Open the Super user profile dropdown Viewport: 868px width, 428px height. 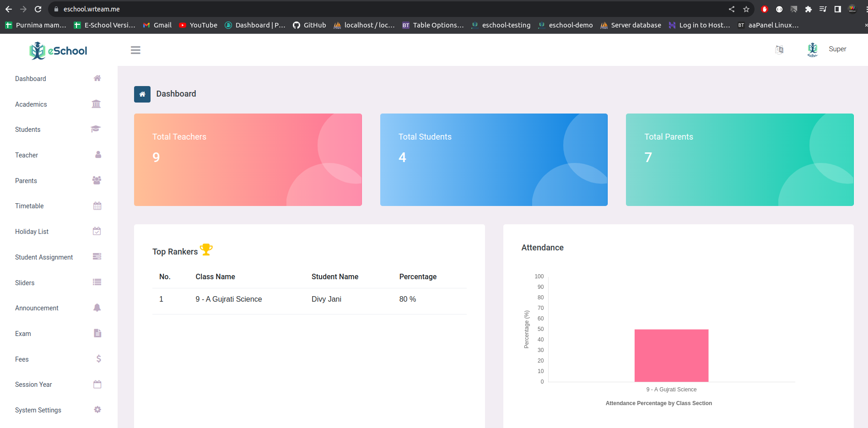click(837, 49)
